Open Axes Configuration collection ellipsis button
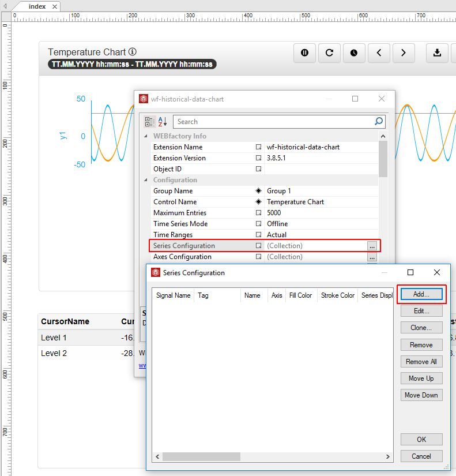The image size is (456, 476). 372,257
